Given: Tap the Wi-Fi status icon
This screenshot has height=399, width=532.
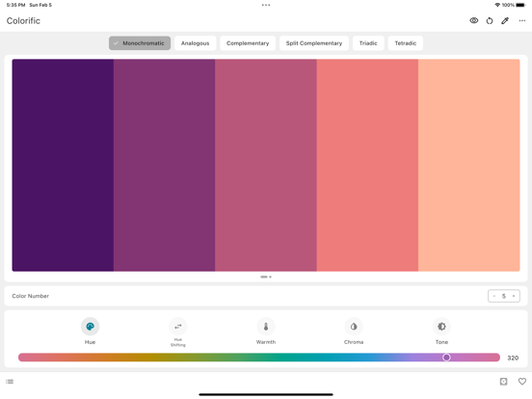Looking at the screenshot, I should click(497, 5).
